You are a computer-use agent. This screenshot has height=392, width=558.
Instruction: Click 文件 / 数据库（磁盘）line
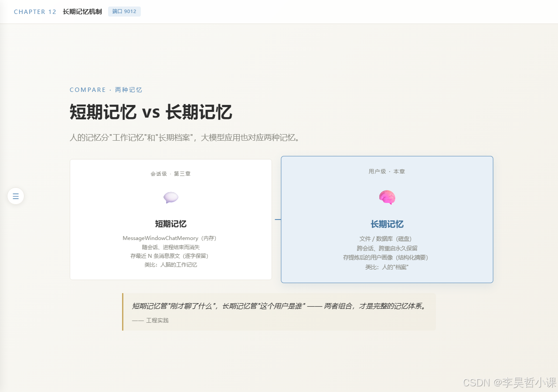(387, 239)
